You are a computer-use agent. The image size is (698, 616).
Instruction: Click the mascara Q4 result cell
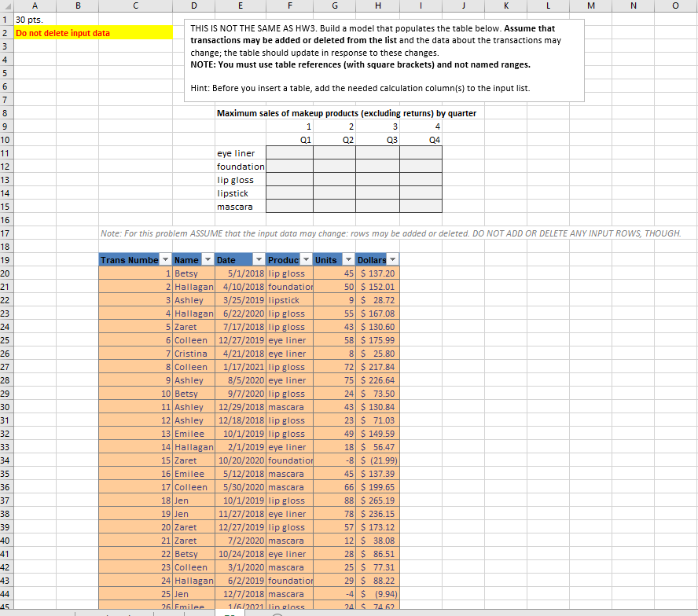point(421,207)
